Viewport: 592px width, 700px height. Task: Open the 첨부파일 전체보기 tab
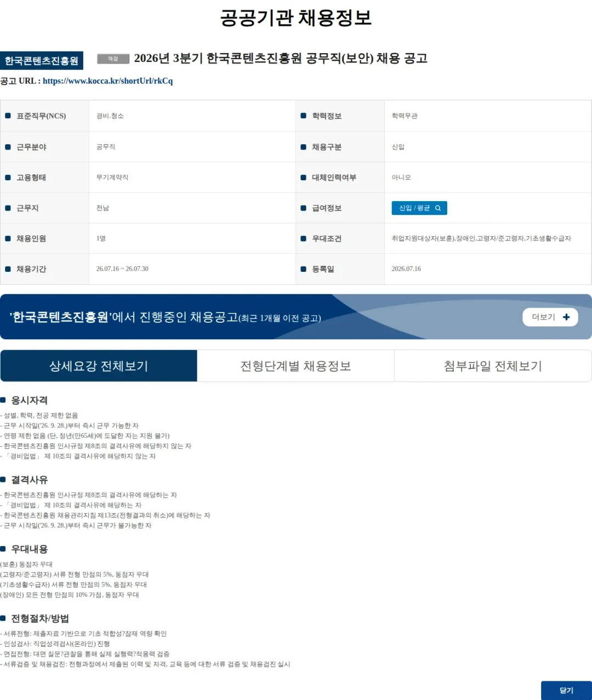pyautogui.click(x=493, y=366)
